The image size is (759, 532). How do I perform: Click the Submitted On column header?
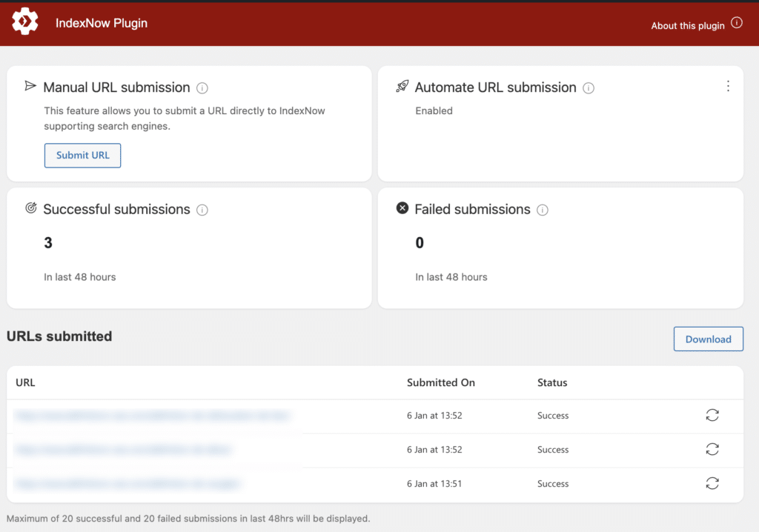pyautogui.click(x=440, y=383)
